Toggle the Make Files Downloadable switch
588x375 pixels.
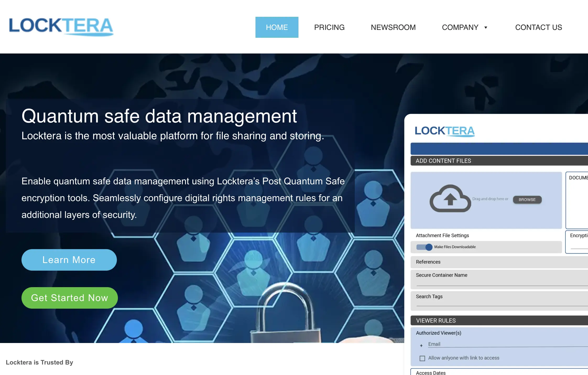pos(424,247)
